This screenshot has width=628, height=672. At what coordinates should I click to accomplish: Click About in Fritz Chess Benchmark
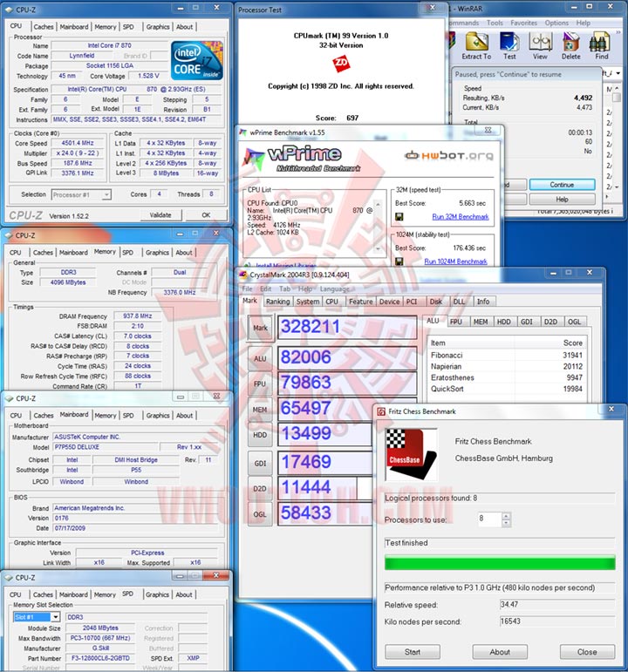(x=500, y=652)
